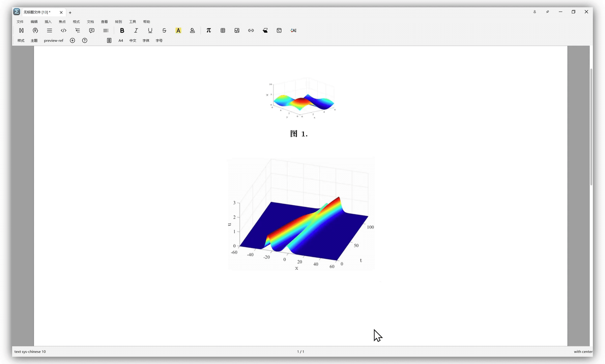This screenshot has width=605, height=364.
Task: Toggle underline formatting
Action: [x=150, y=30]
